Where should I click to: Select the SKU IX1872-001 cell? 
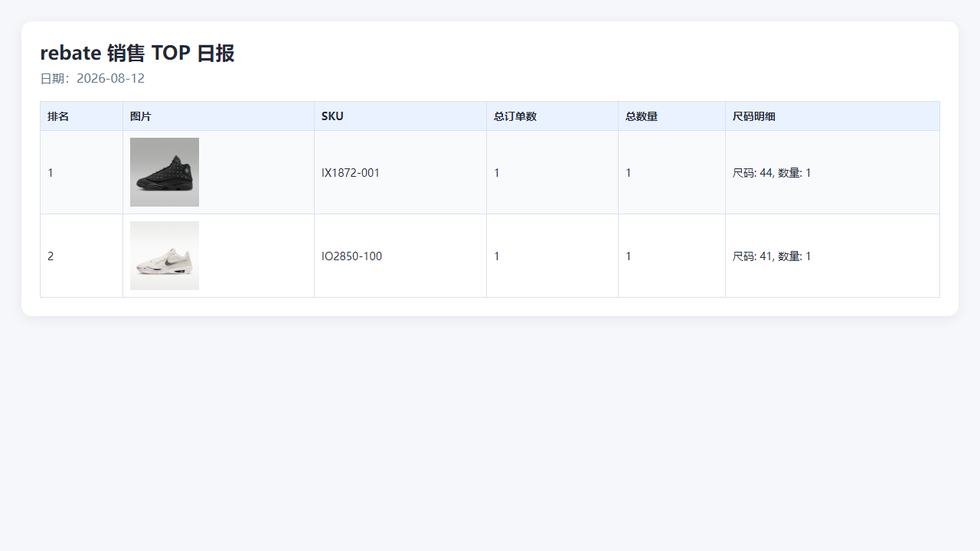[x=400, y=172]
